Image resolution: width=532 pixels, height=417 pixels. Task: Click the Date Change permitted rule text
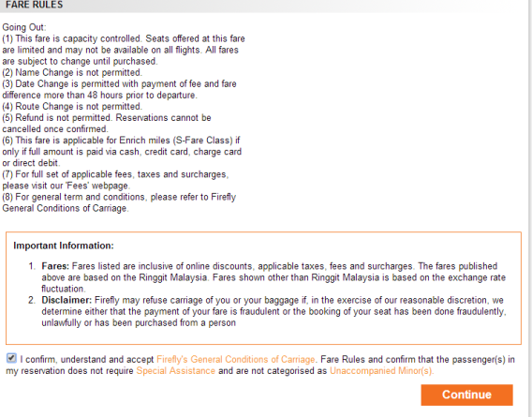pos(120,89)
